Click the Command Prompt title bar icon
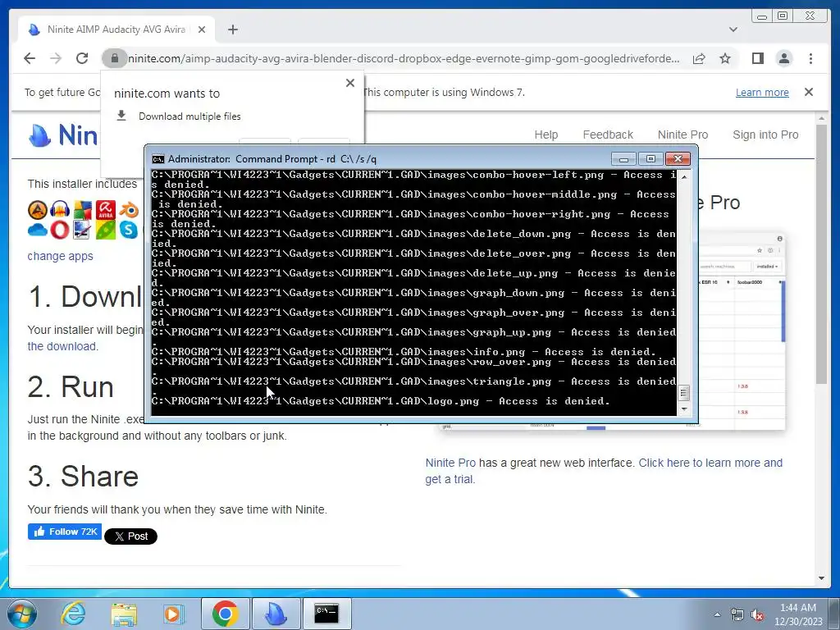This screenshot has height=630, width=840. (158, 159)
